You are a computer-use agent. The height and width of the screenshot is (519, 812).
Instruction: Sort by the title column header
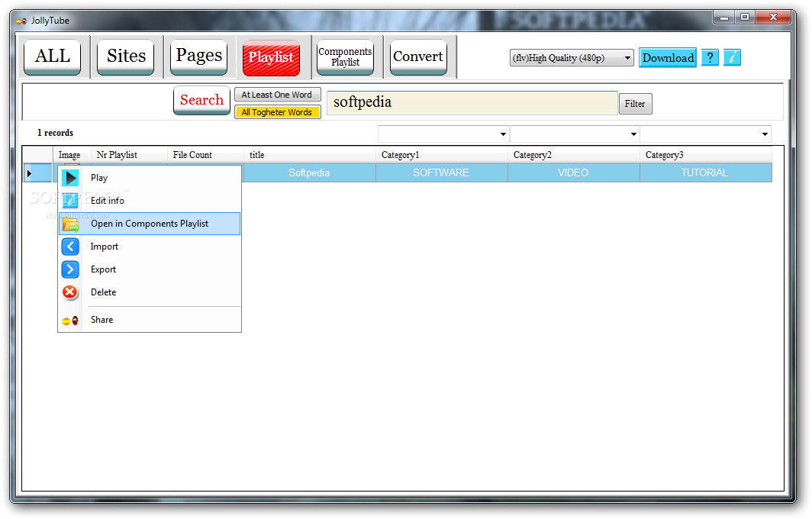click(310, 155)
